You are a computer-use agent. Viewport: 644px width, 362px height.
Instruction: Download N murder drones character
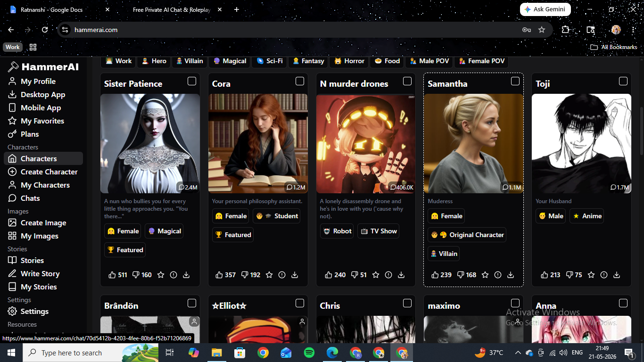(401, 275)
